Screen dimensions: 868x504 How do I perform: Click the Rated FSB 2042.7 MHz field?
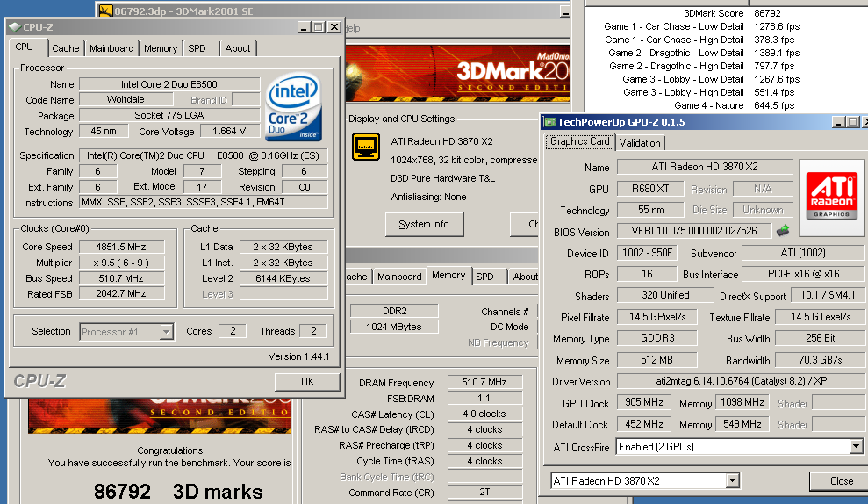tap(121, 293)
